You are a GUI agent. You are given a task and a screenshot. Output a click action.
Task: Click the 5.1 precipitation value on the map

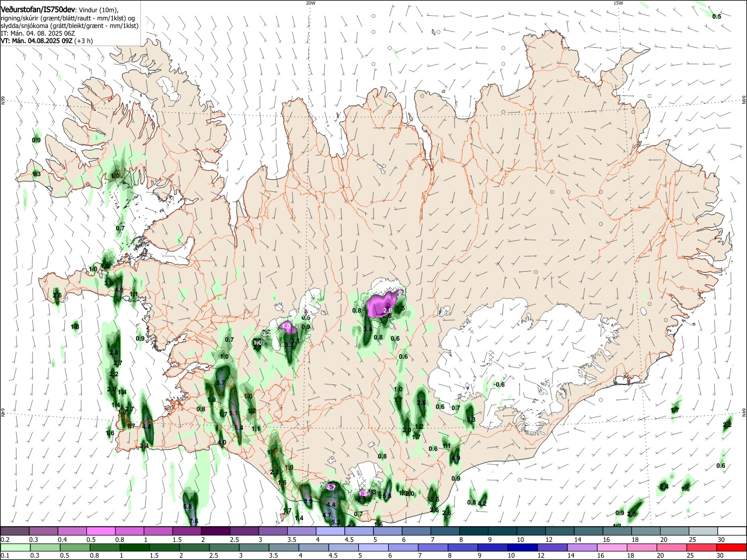click(233, 413)
